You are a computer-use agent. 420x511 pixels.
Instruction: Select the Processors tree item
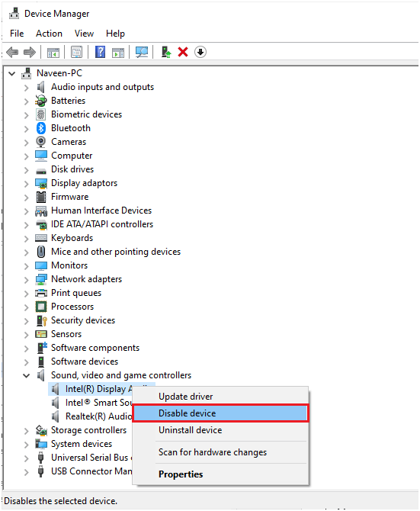(x=72, y=307)
